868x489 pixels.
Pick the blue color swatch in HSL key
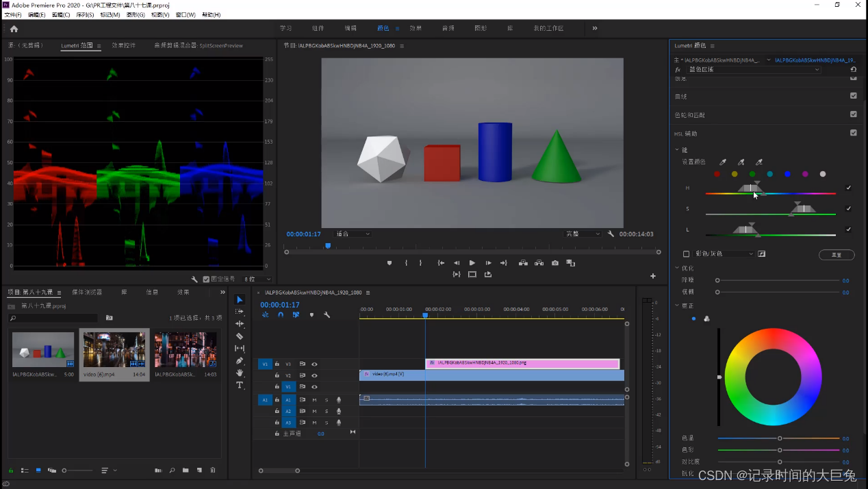[x=787, y=174]
